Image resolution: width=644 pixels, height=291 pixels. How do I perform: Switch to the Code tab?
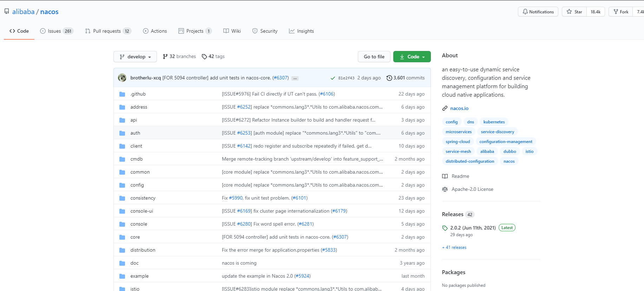point(19,31)
